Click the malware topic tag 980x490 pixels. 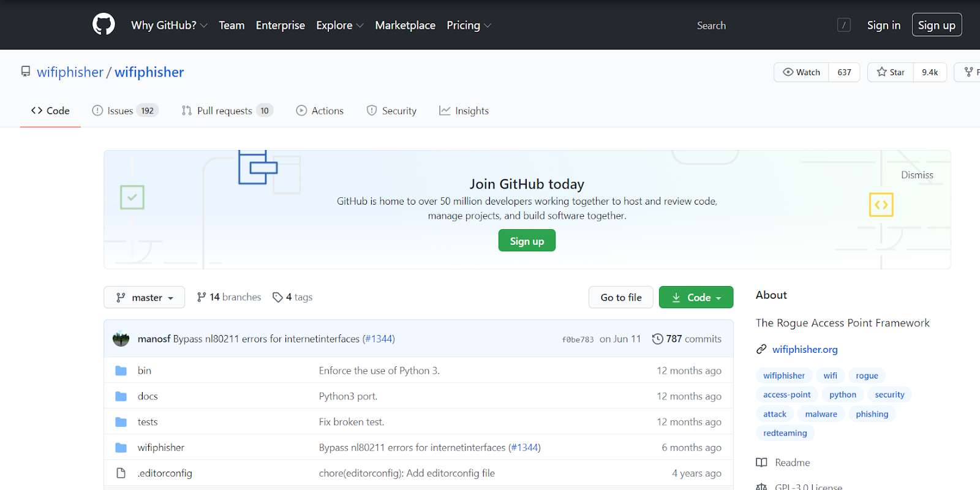click(x=821, y=414)
